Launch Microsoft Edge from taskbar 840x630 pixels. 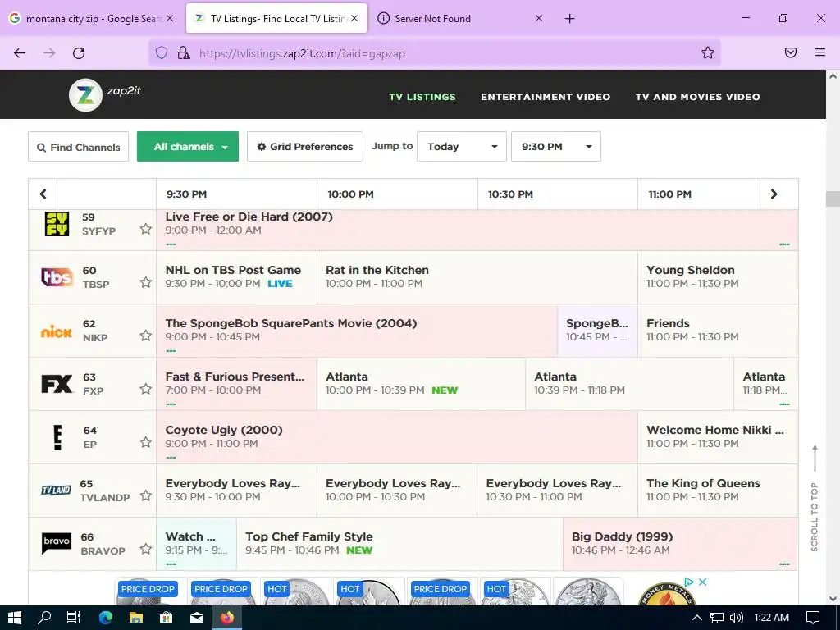click(106, 617)
